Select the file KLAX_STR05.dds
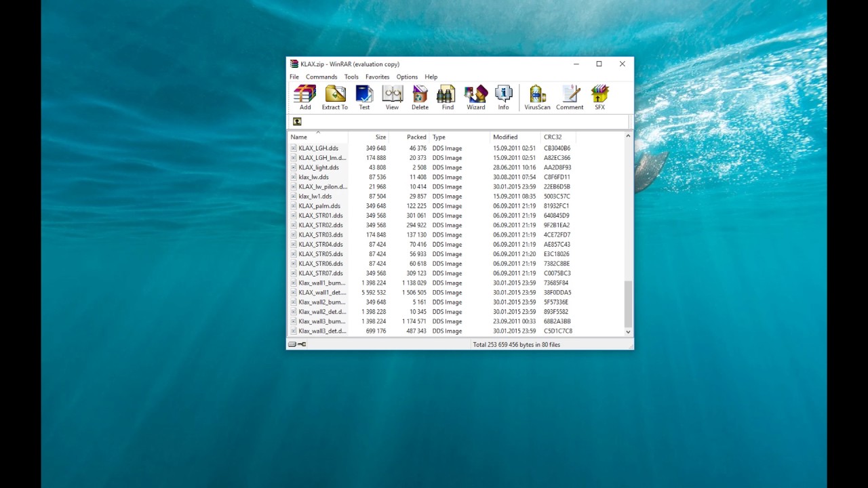868x488 pixels. [321, 254]
